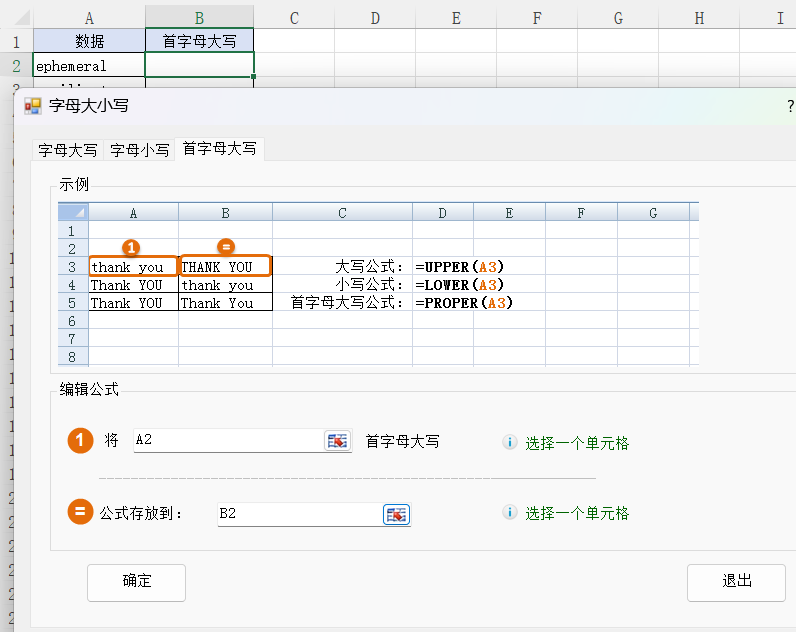Viewport: 796px width, 632px height.
Task: Click worksheet cell B1 labeled 首字母大写
Action: (x=199, y=41)
